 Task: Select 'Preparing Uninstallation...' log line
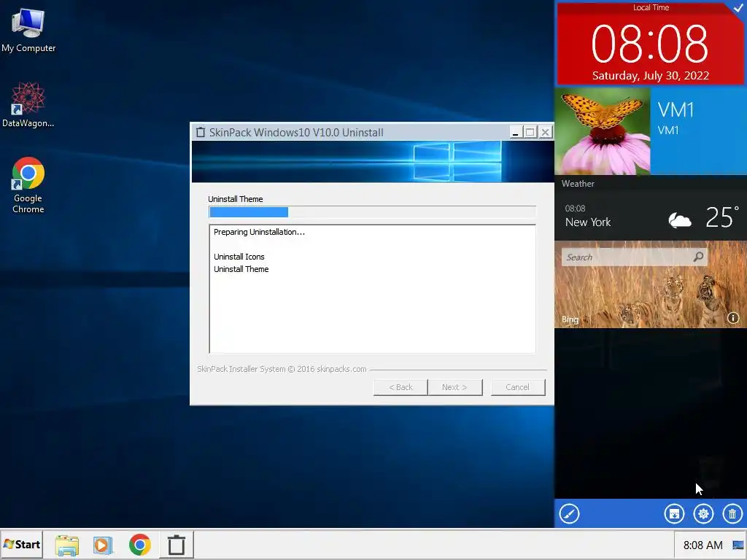259,232
